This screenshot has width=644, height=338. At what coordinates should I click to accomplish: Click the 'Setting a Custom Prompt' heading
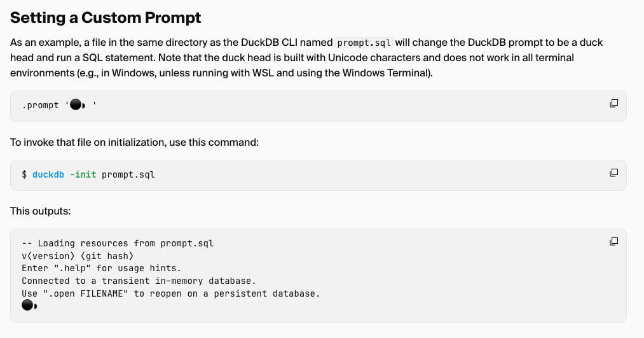(106, 18)
